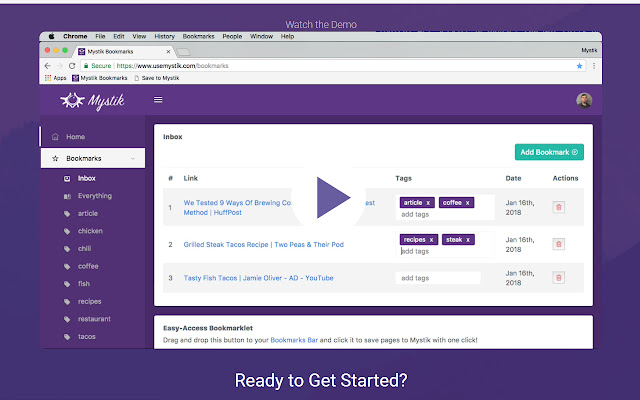Filter by chicken tag in sidebar
Screen dimensions: 640x400
click(x=90, y=231)
